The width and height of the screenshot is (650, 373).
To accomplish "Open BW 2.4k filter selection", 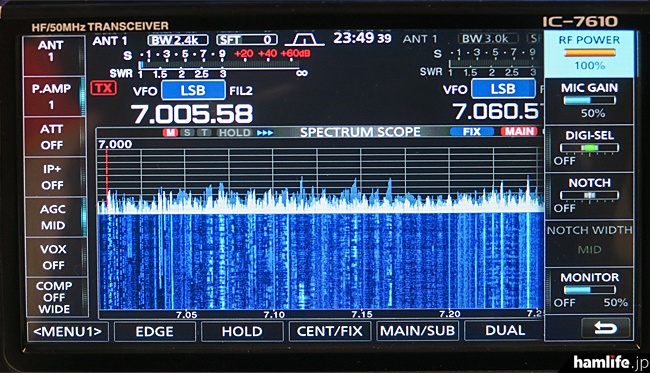I will pyautogui.click(x=178, y=40).
